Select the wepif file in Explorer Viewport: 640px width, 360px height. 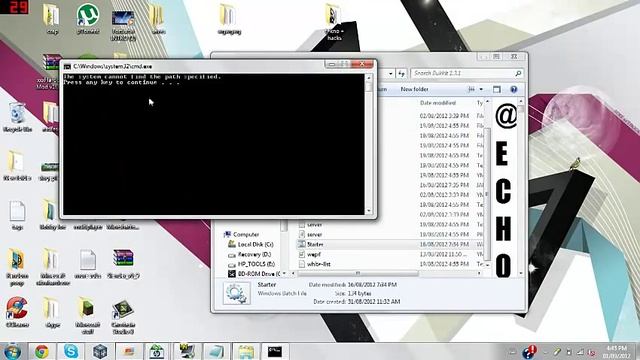point(310,254)
